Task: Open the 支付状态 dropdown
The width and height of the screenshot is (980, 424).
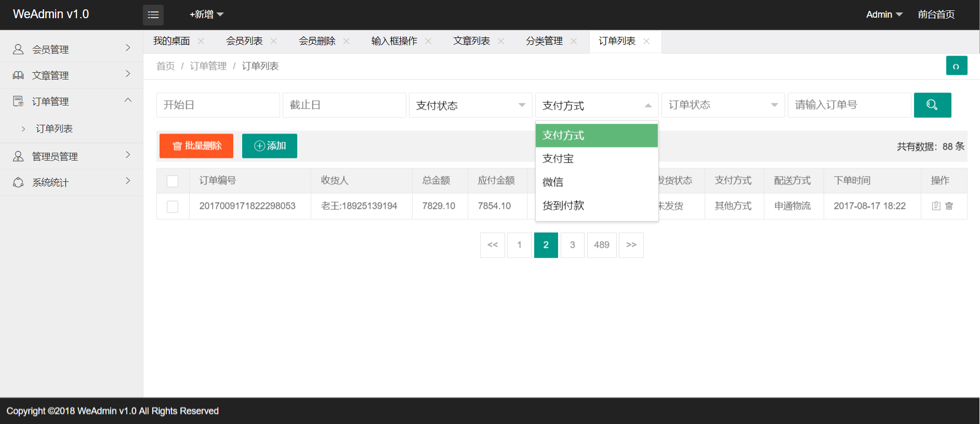Action: click(x=470, y=105)
